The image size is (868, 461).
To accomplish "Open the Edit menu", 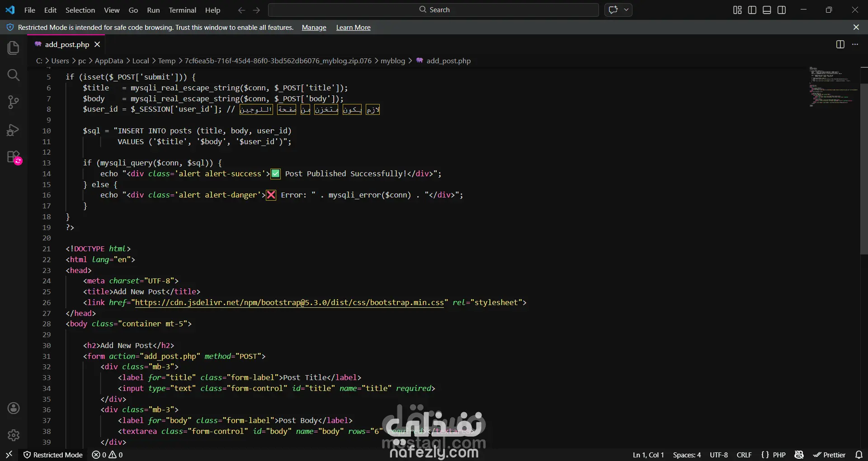I will [50, 10].
